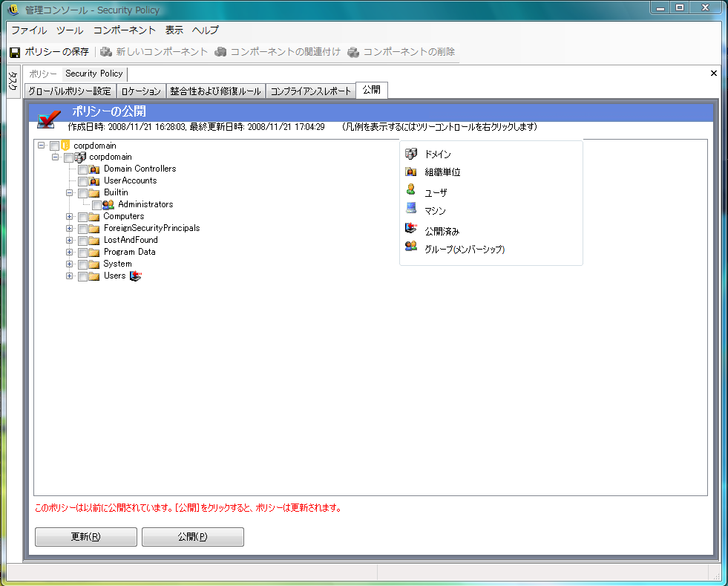
Task: Tick the System checkbox
Action: (82, 264)
